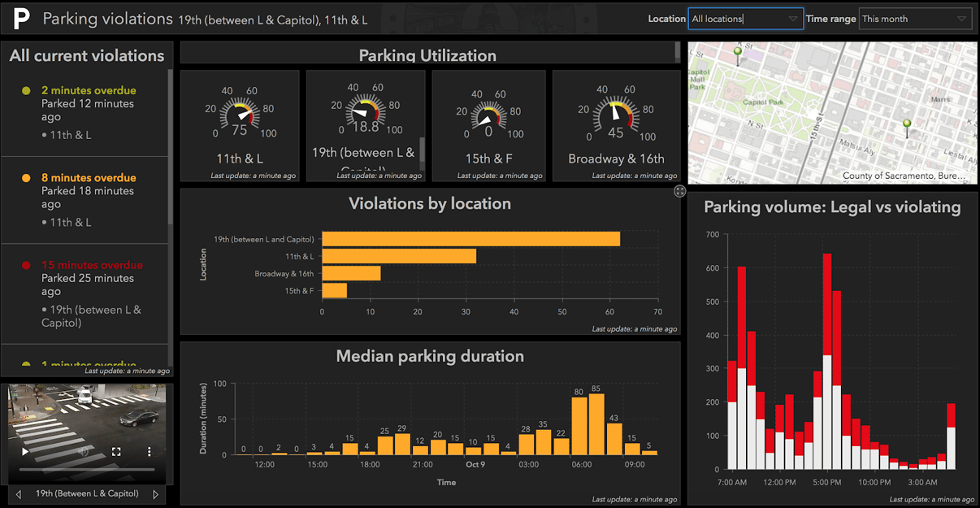Click the video playback progress bar
Viewport: 980px width, 508px height.
tap(86, 468)
